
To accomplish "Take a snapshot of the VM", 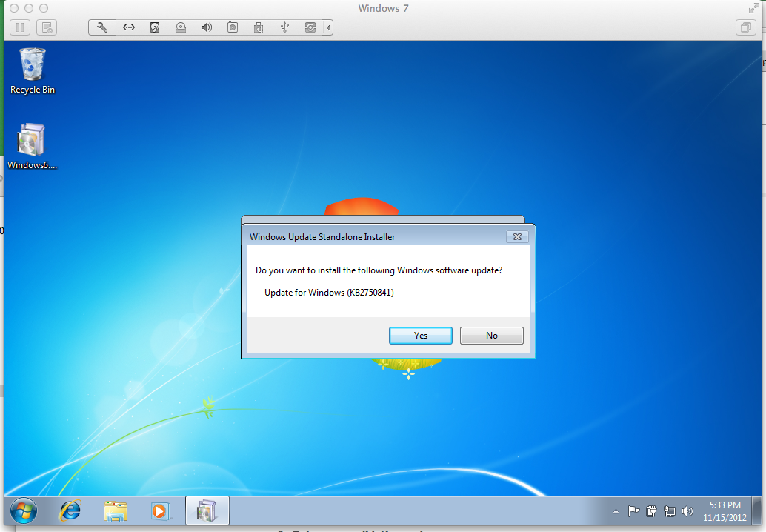I will pyautogui.click(x=47, y=27).
